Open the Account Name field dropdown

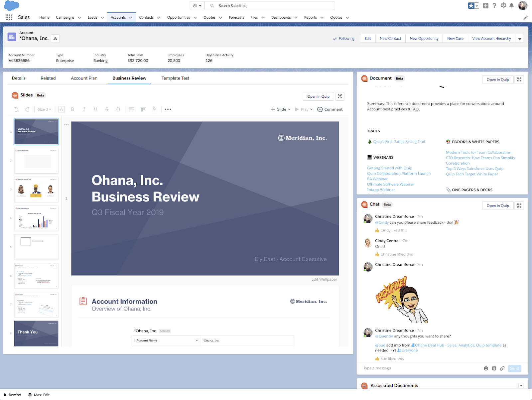coord(197,340)
